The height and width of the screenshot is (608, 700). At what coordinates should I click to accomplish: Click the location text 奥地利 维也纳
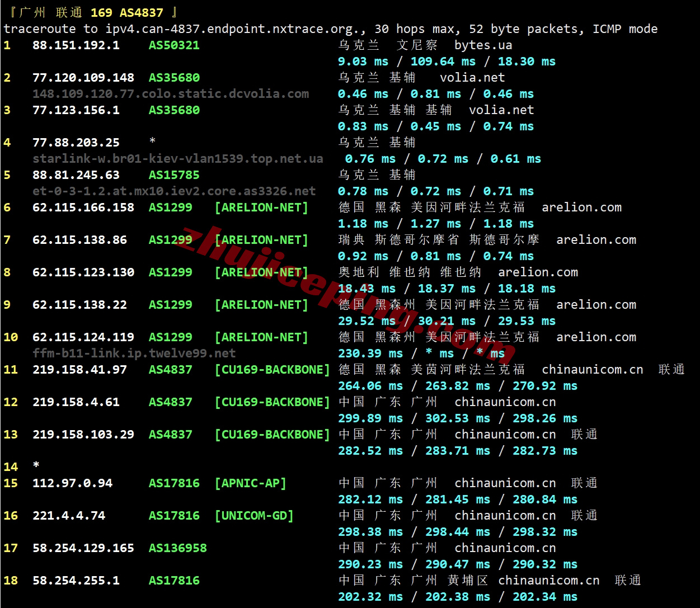point(384,272)
